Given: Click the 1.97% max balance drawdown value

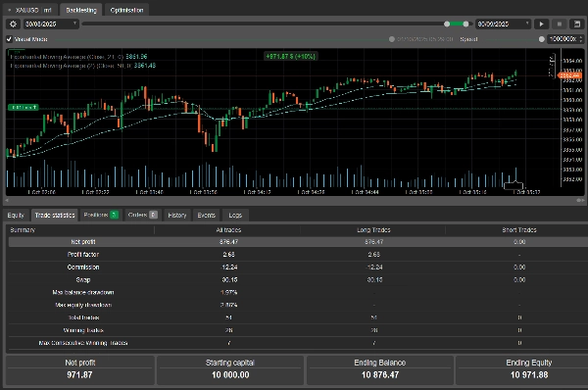Looking at the screenshot, I should pos(228,292).
